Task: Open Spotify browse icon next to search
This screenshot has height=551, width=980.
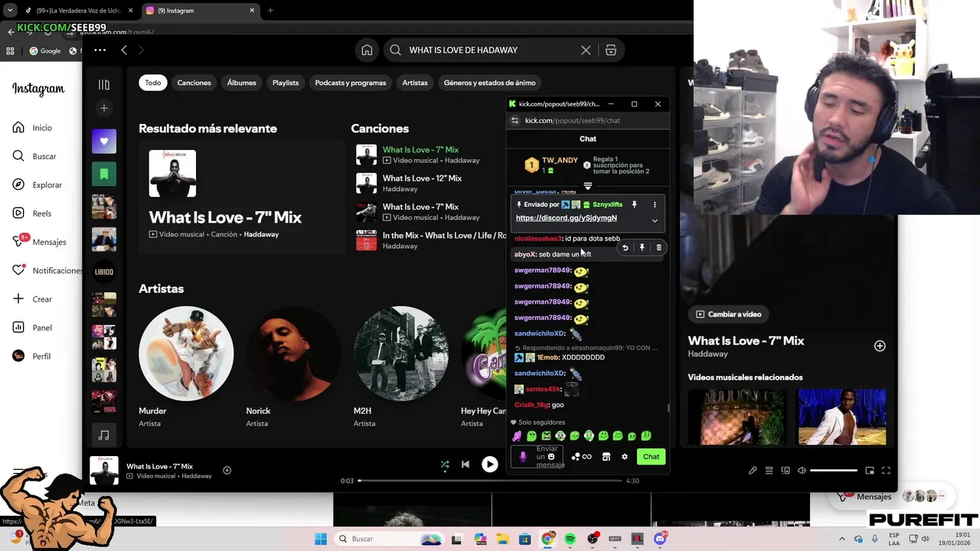Action: click(x=611, y=50)
